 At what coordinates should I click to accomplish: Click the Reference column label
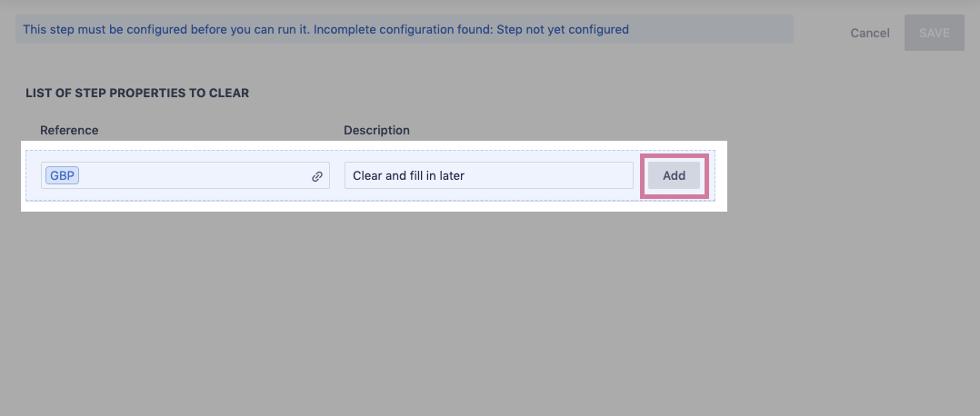[x=69, y=130]
